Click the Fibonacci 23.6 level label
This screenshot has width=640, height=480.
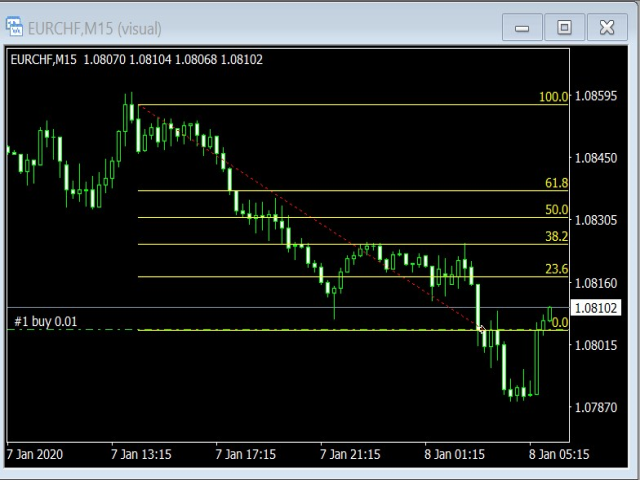pyautogui.click(x=556, y=269)
